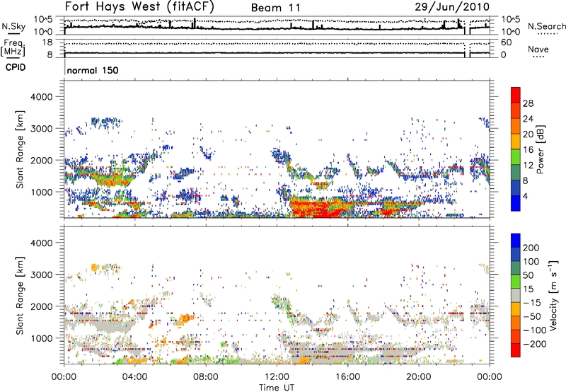Click the "Fort Hays West (fitACF)" title
The image size is (566, 392).
point(139,6)
